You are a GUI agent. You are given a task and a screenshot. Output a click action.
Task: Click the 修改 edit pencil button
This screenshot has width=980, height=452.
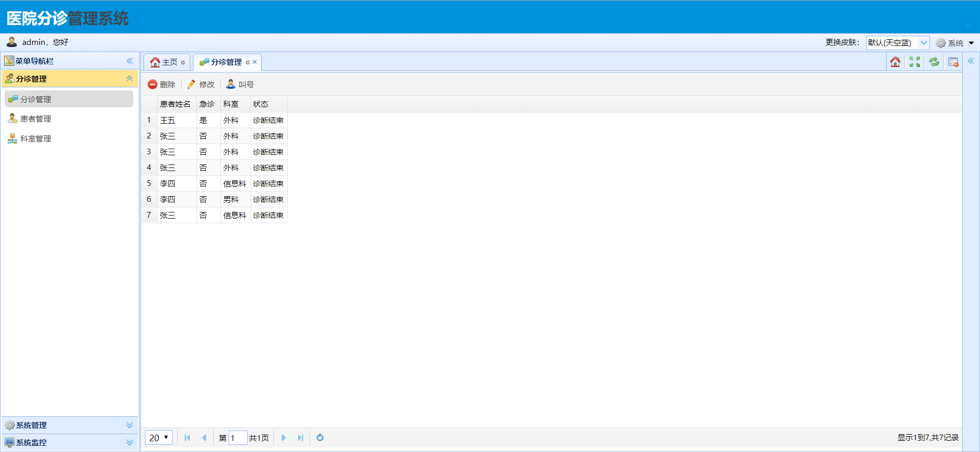pos(201,84)
